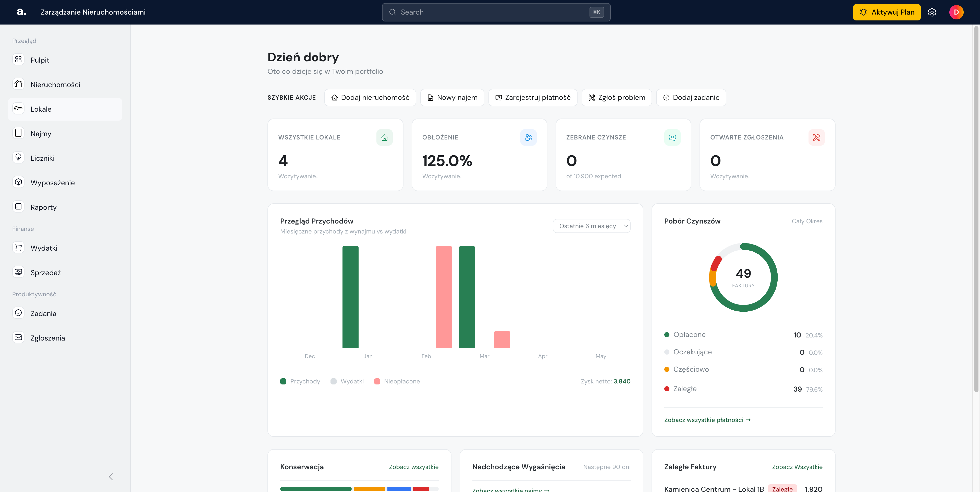Open the settings gear icon
Viewport: 980px width, 492px height.
tap(932, 12)
